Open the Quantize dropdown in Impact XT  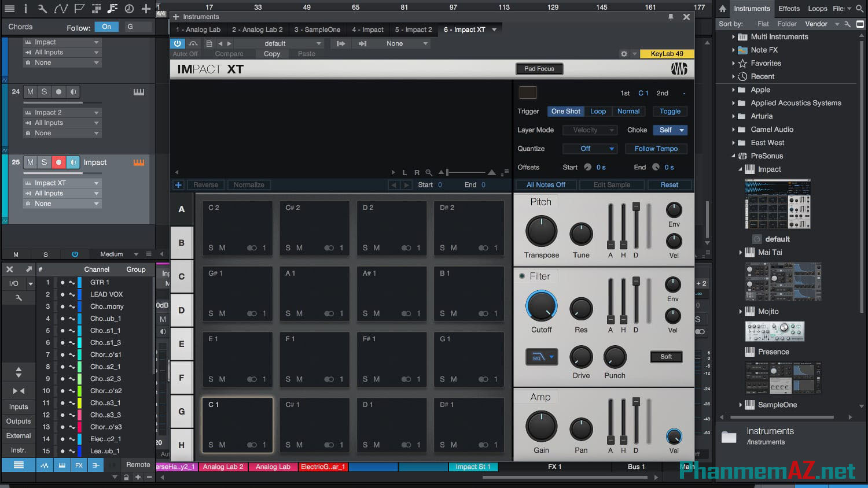coord(590,149)
